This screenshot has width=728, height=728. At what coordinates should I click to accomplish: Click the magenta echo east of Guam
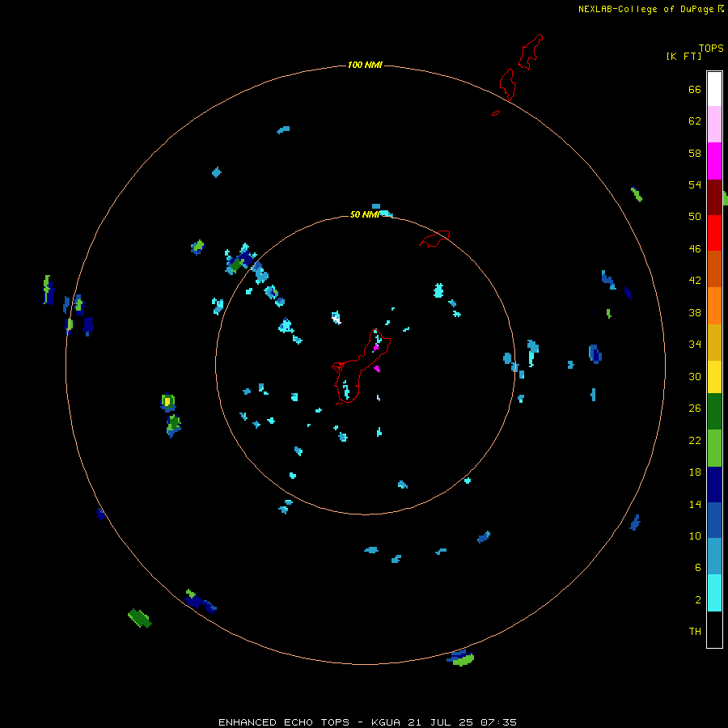(378, 369)
